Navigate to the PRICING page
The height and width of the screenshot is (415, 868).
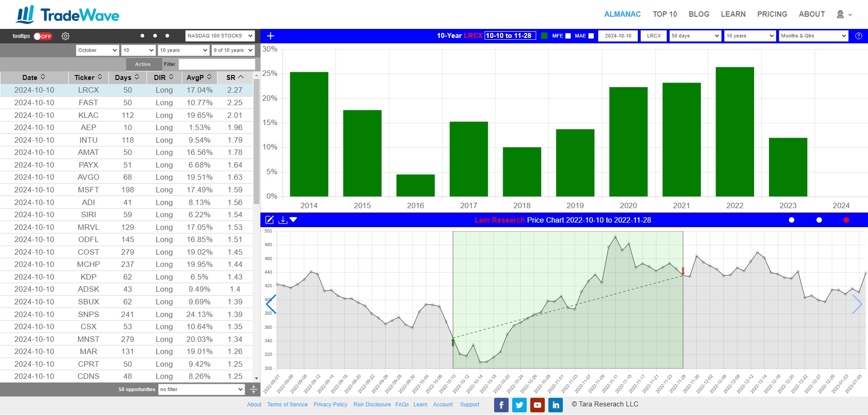click(x=772, y=14)
